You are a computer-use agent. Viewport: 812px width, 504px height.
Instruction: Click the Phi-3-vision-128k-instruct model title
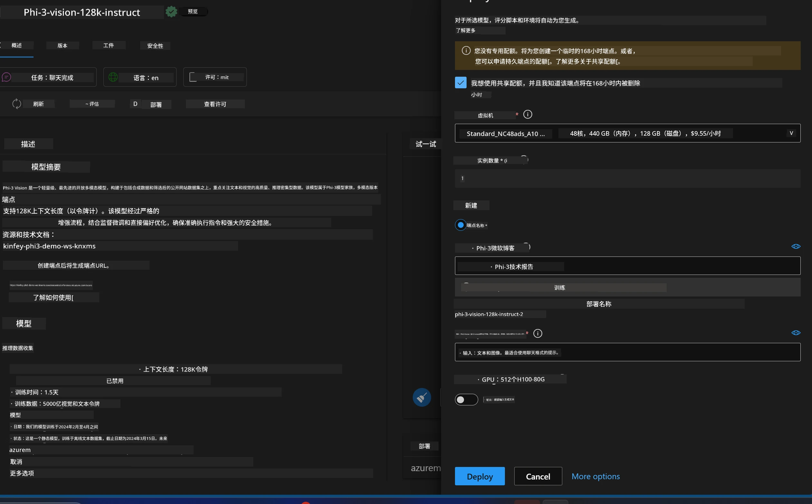click(x=82, y=12)
